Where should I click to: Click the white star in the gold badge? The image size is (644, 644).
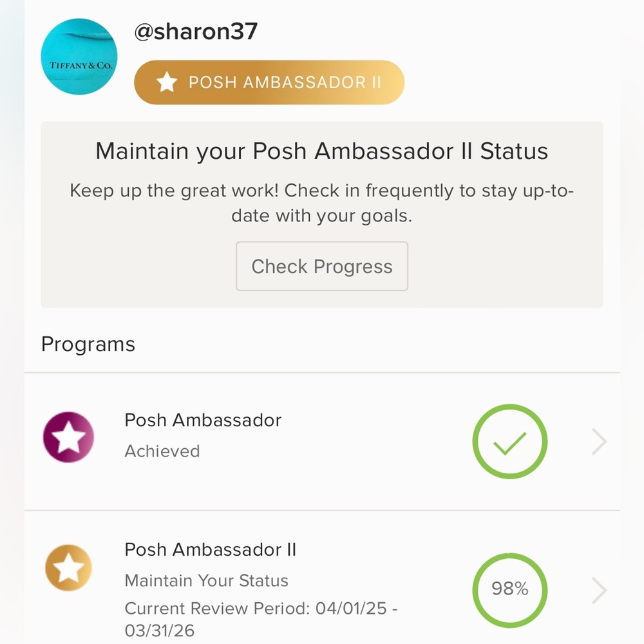coord(167,82)
